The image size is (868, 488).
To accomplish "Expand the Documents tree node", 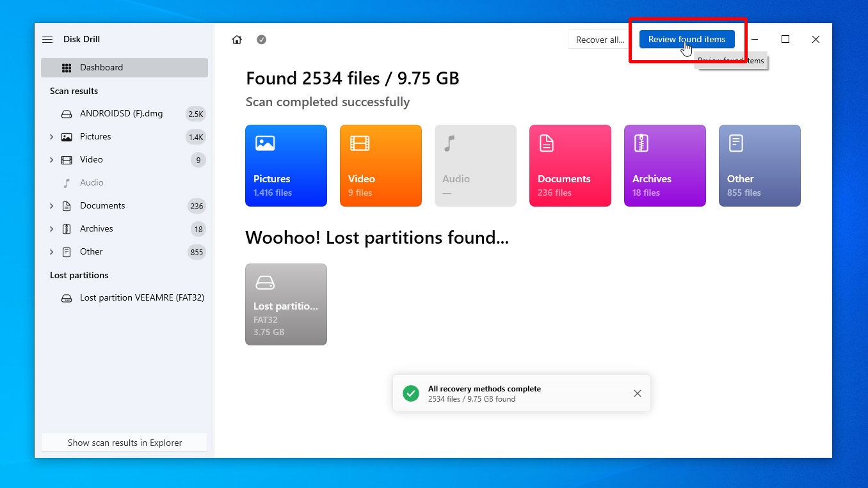I will [52, 206].
